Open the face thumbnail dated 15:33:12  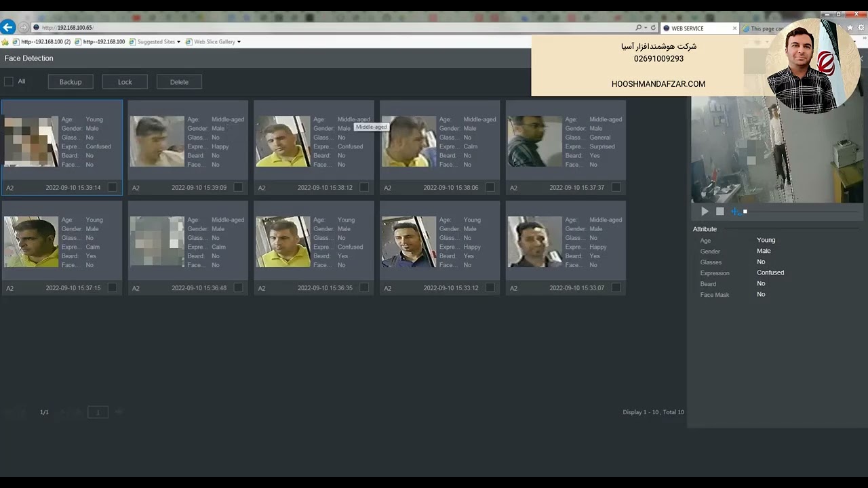[409, 241]
